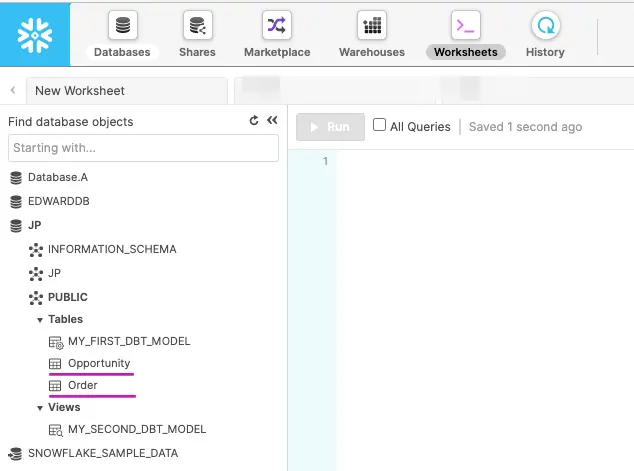Go back with the left arrow
Screen dimensions: 634x471
(13, 90)
